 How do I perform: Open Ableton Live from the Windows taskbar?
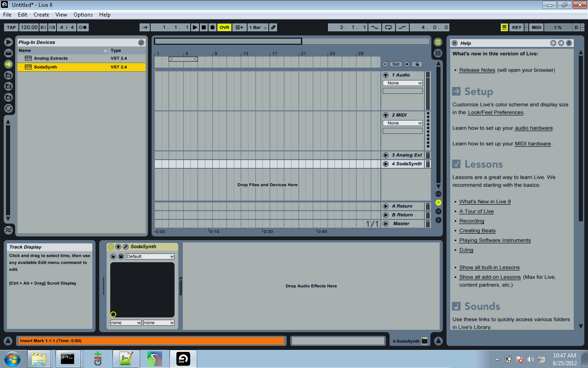point(183,359)
